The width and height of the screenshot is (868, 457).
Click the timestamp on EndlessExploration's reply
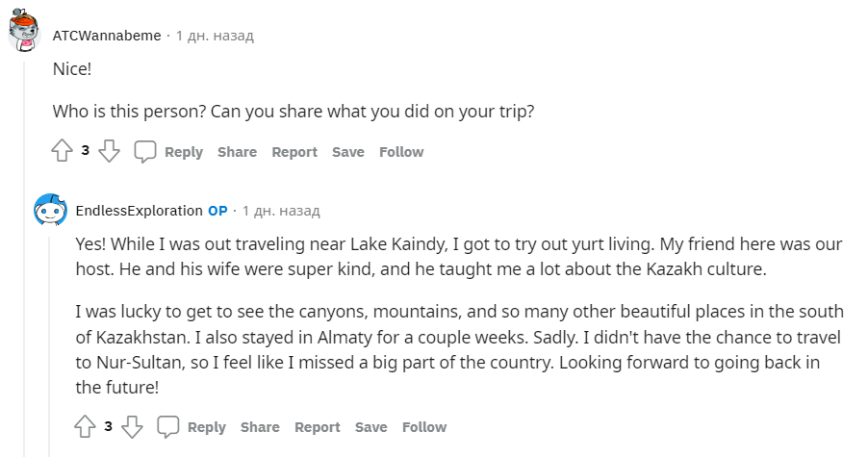click(x=281, y=211)
